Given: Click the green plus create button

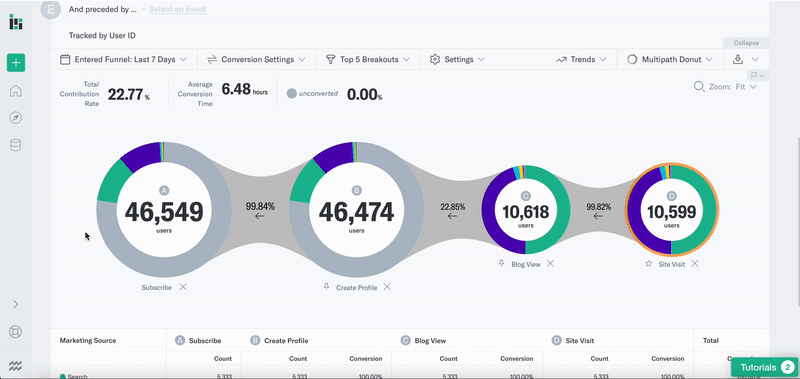Looking at the screenshot, I should click(x=16, y=63).
